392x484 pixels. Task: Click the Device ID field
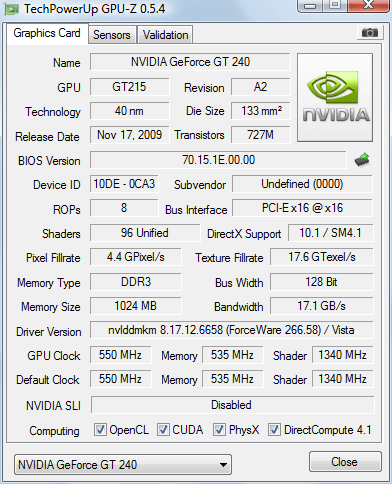point(124,184)
